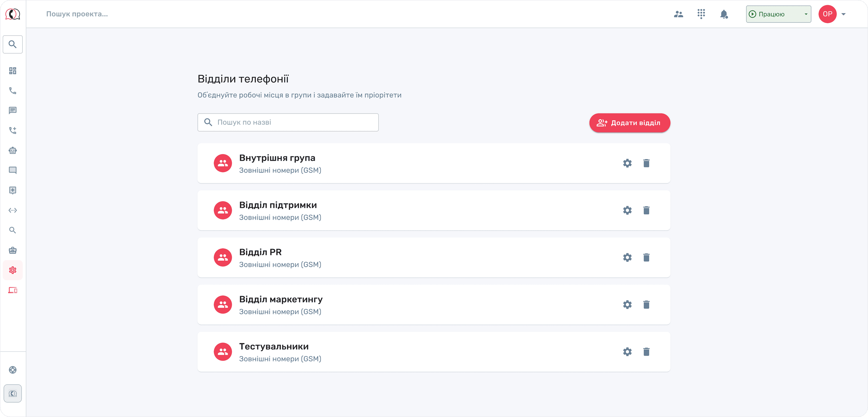The width and height of the screenshot is (868, 417).
Task: Open the help lifebuoy icon
Action: (12, 370)
